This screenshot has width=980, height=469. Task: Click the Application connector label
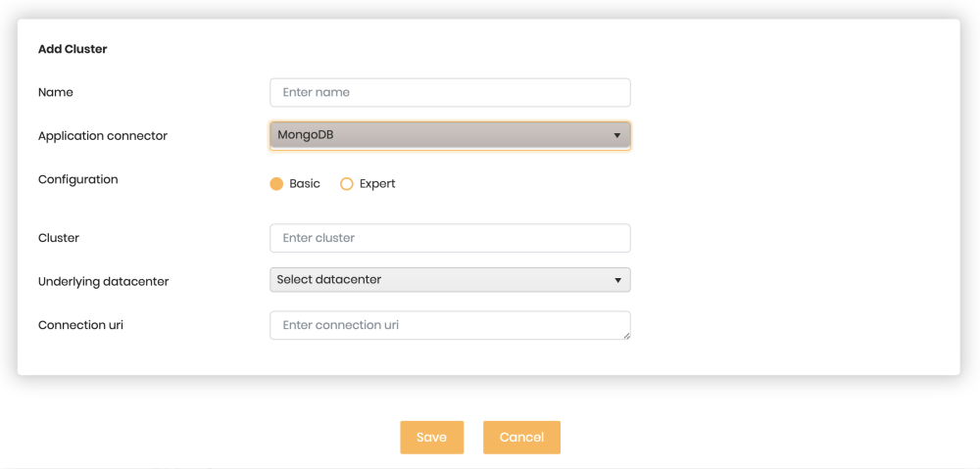coord(103,136)
